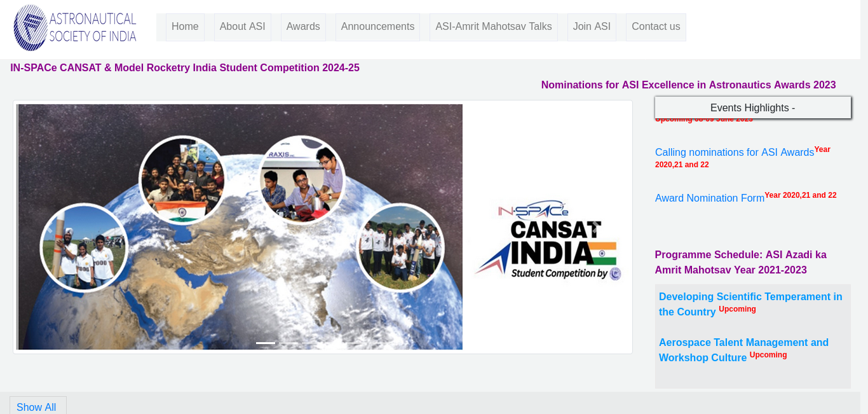Screen dimensions: 868x414
Task: Click the Show All button
Action: point(36,406)
